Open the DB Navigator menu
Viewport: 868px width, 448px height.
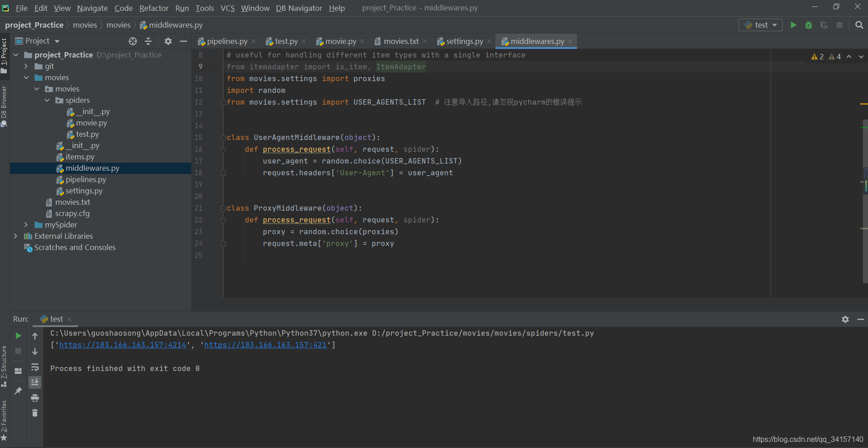299,8
